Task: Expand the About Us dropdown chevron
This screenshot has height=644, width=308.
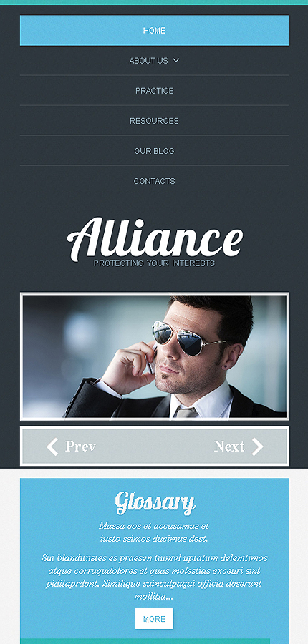Action: click(176, 60)
